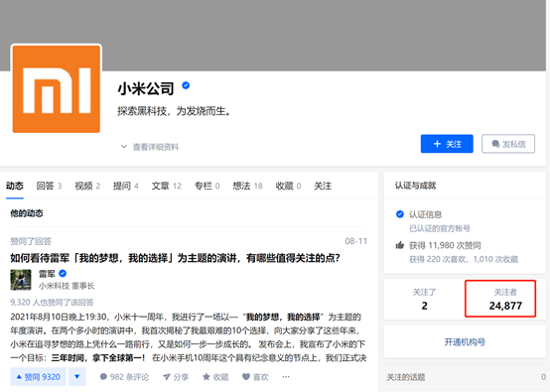Open the 想法 tab
This screenshot has width=550, height=392.
point(247,186)
